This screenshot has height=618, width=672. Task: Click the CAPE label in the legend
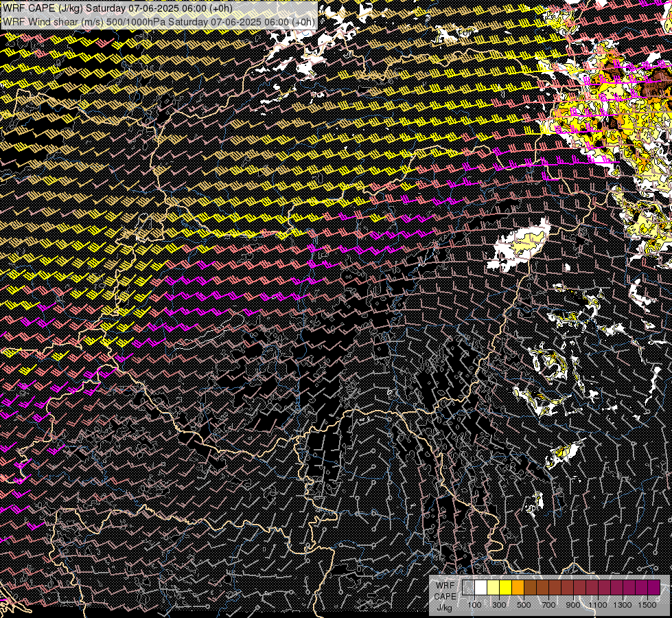(x=445, y=597)
